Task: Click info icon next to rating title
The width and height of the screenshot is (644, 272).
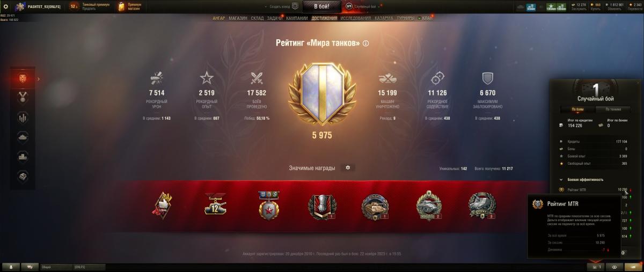Action: click(x=366, y=43)
